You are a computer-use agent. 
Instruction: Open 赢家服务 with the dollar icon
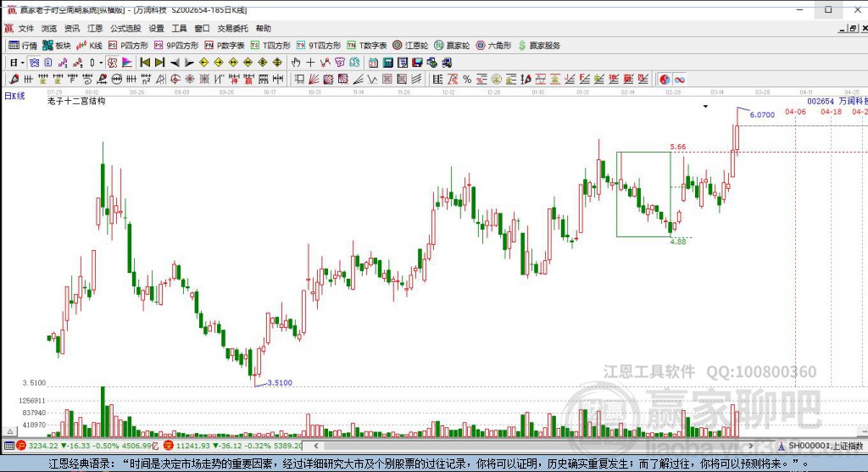tap(539, 46)
